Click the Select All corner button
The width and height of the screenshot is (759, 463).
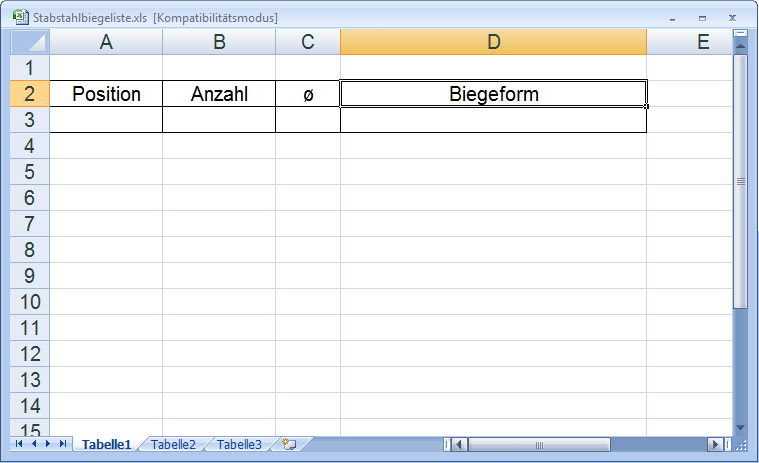[x=30, y=42]
